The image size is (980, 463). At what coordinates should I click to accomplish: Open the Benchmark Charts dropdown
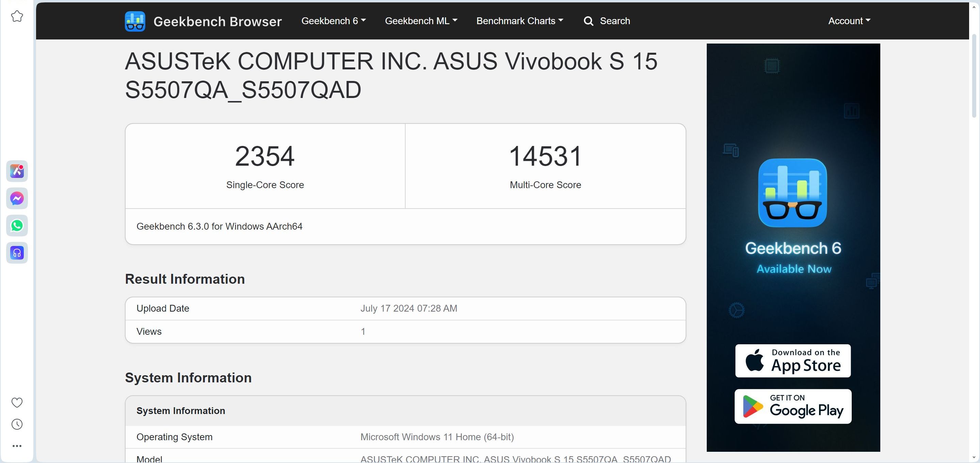tap(520, 21)
